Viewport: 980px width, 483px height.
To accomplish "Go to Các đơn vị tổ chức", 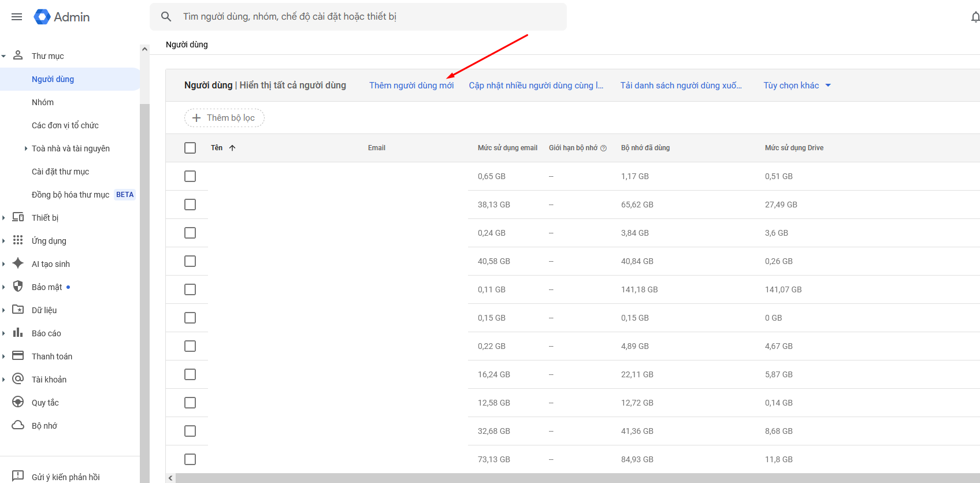I will point(65,125).
